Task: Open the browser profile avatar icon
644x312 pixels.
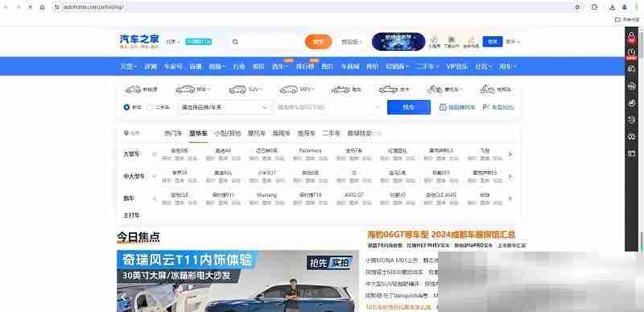Action: click(625, 7)
